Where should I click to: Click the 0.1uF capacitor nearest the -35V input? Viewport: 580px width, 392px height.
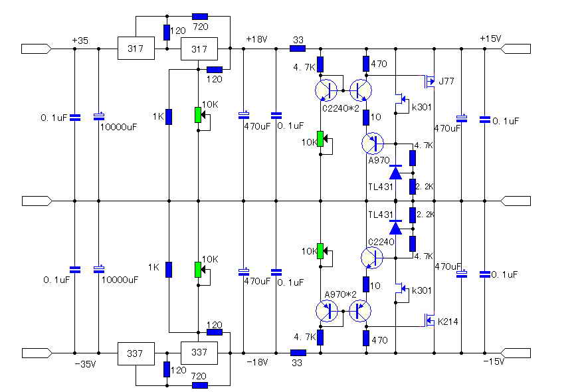coord(75,270)
